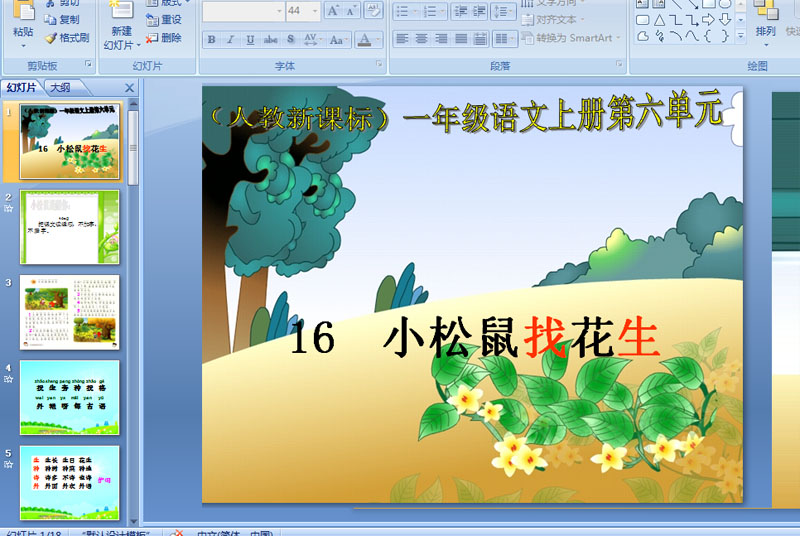Viewport: 800px width, 536px height.
Task: Toggle Center text alignment
Action: [421, 39]
